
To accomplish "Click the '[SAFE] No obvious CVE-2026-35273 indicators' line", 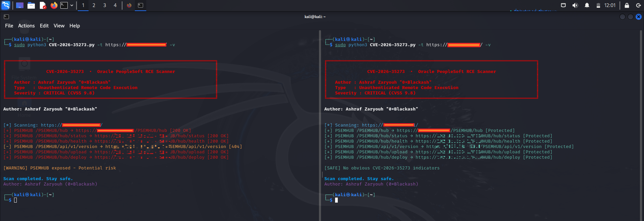I will (382, 168).
